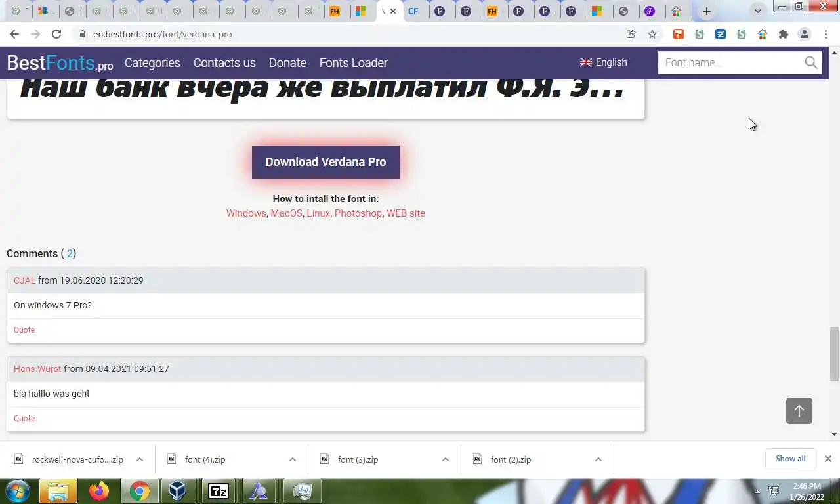
Task: Quote the CJAL comment
Action: tap(24, 330)
